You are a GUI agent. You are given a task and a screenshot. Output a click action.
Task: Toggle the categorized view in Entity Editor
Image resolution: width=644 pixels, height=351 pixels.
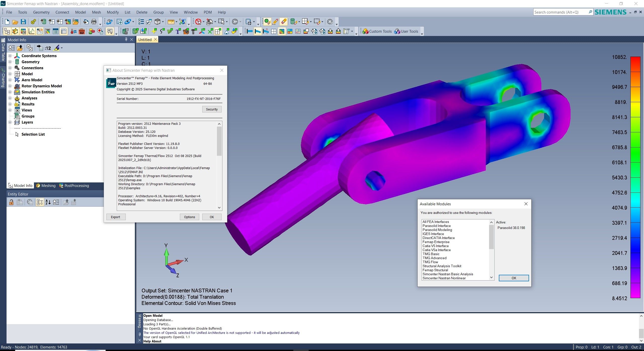40,202
